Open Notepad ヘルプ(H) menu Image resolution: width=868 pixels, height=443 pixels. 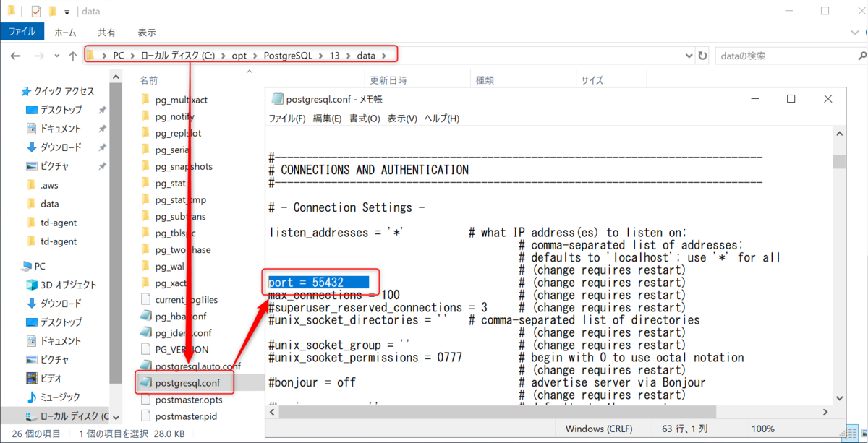(441, 119)
